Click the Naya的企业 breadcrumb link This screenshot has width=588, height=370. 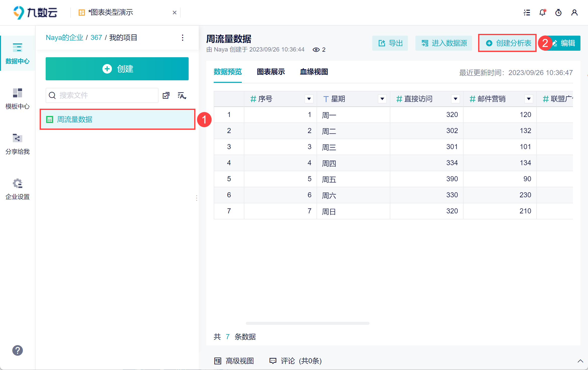pos(64,38)
